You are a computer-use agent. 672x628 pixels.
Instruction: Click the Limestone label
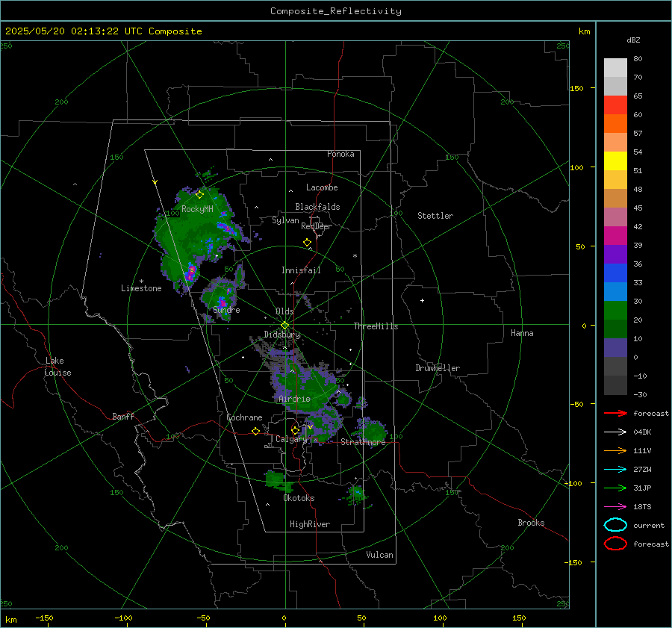click(141, 288)
